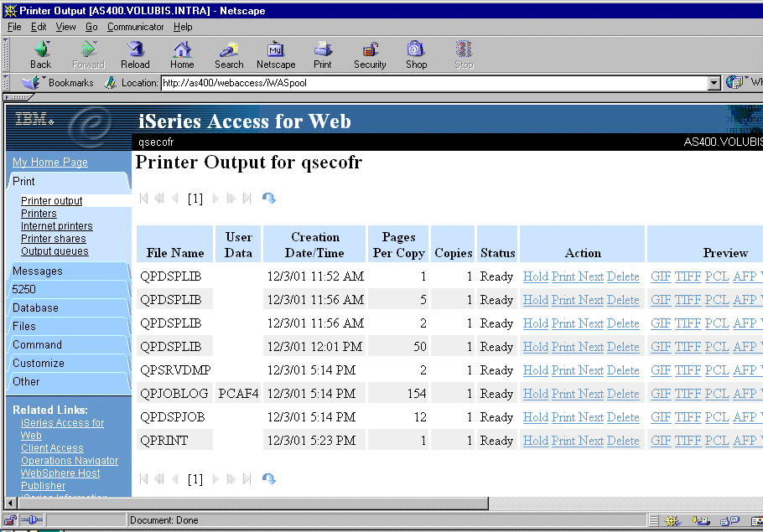Screen dimensions: 763x532
Task: Open the My Home Page link
Action: coord(50,162)
